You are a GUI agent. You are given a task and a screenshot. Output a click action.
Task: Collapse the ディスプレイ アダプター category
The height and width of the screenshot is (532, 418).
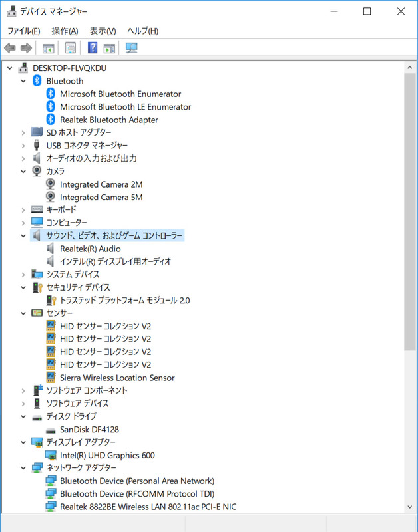pos(23,442)
